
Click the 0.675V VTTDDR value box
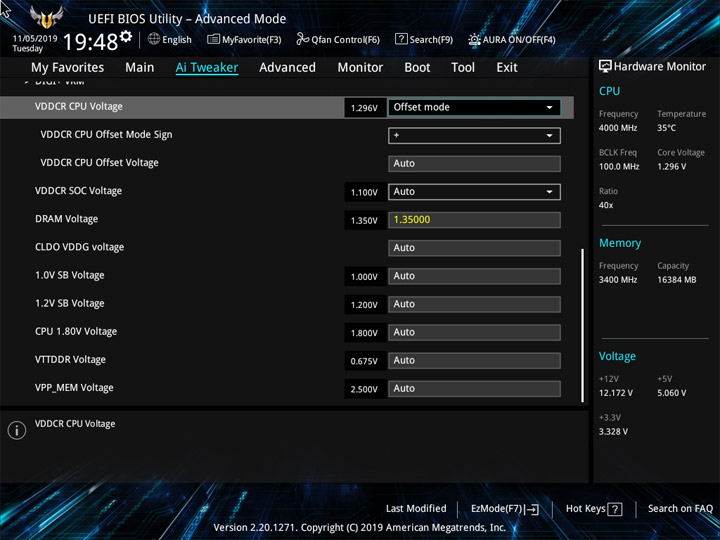pos(365,361)
